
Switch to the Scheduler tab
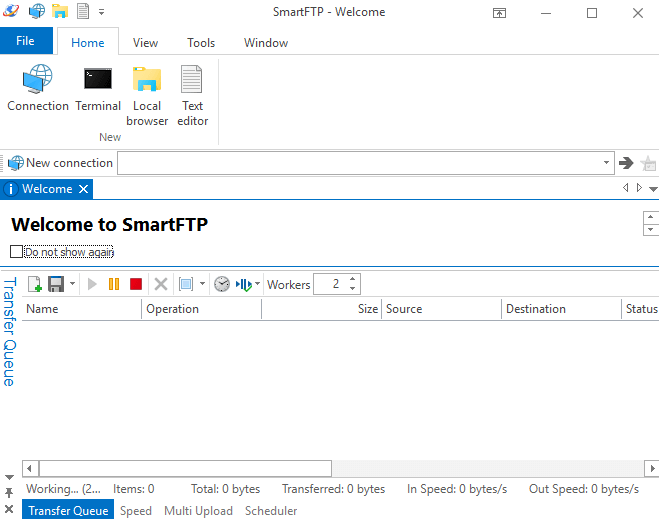271,511
